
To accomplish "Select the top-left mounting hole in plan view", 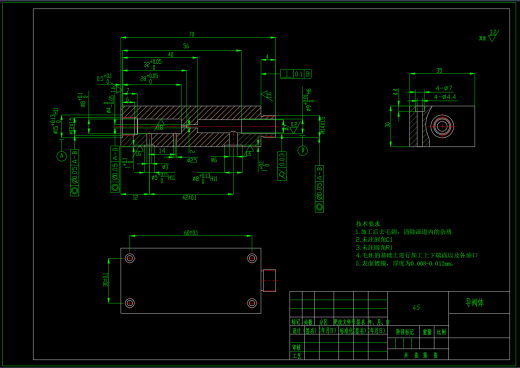I will 130,258.
